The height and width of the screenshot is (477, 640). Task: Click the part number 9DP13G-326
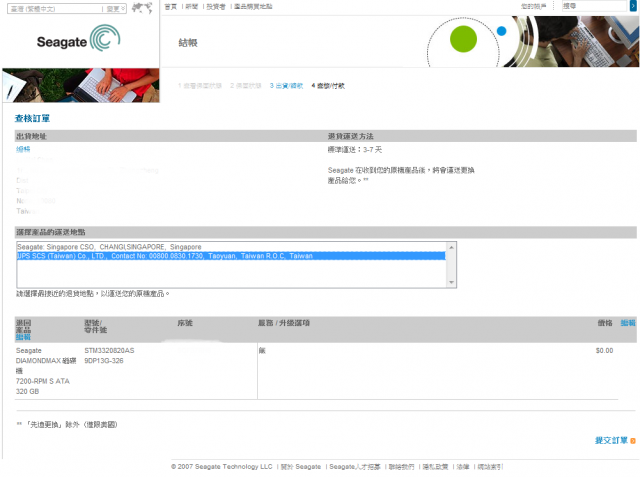(x=104, y=361)
